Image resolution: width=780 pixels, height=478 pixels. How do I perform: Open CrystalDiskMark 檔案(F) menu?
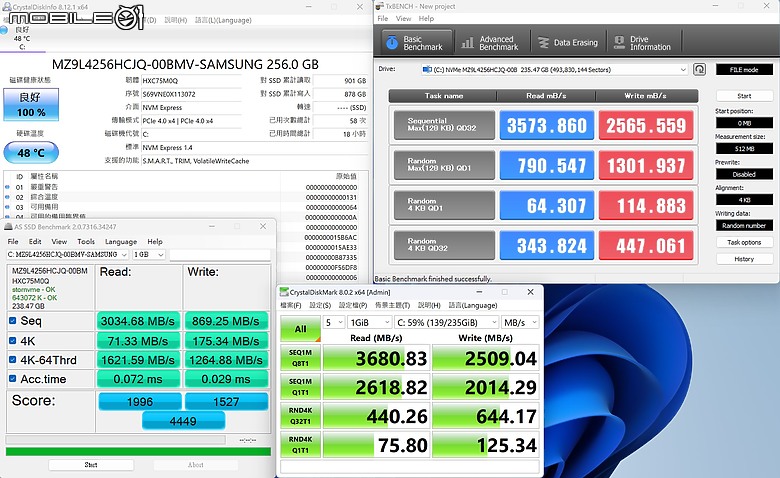coord(291,305)
